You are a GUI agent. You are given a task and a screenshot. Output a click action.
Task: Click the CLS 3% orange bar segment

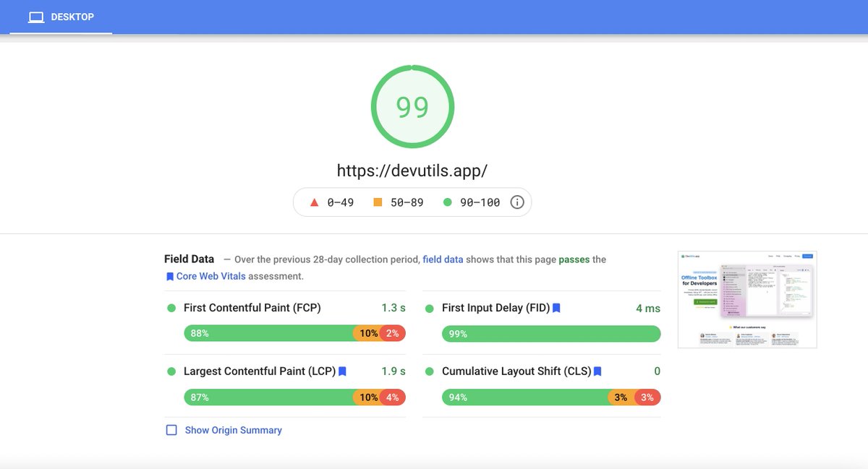tap(621, 397)
